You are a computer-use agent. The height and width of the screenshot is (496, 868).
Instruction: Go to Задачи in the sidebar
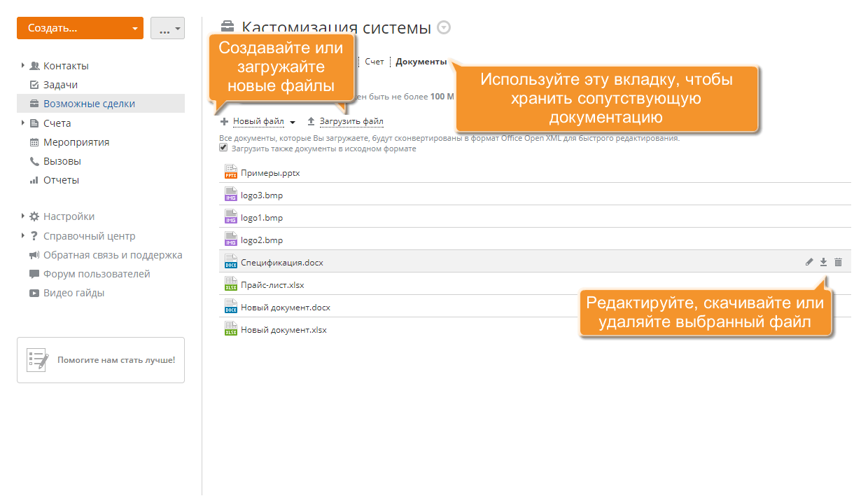(60, 85)
